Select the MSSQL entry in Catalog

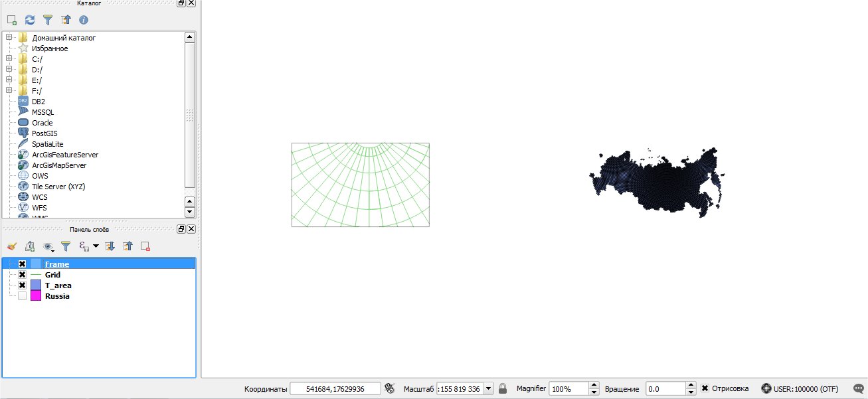tap(43, 112)
